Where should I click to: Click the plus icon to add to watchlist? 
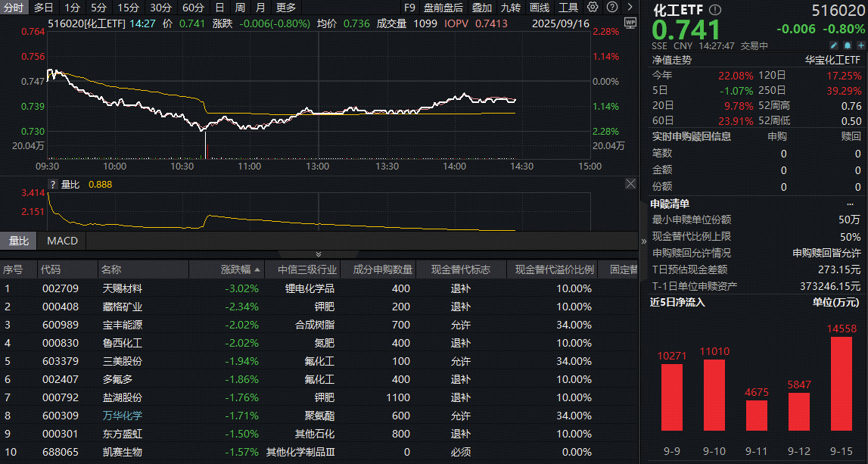click(x=860, y=45)
